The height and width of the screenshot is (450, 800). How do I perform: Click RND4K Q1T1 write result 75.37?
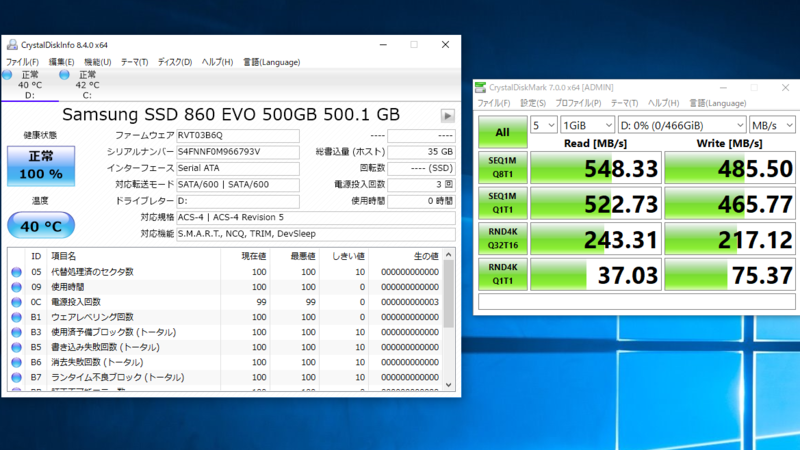(730, 274)
